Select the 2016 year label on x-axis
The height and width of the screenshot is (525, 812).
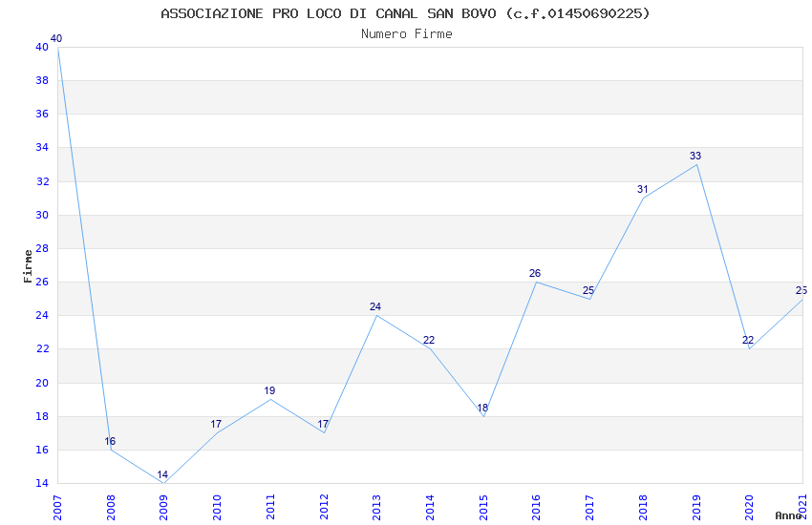(537, 508)
